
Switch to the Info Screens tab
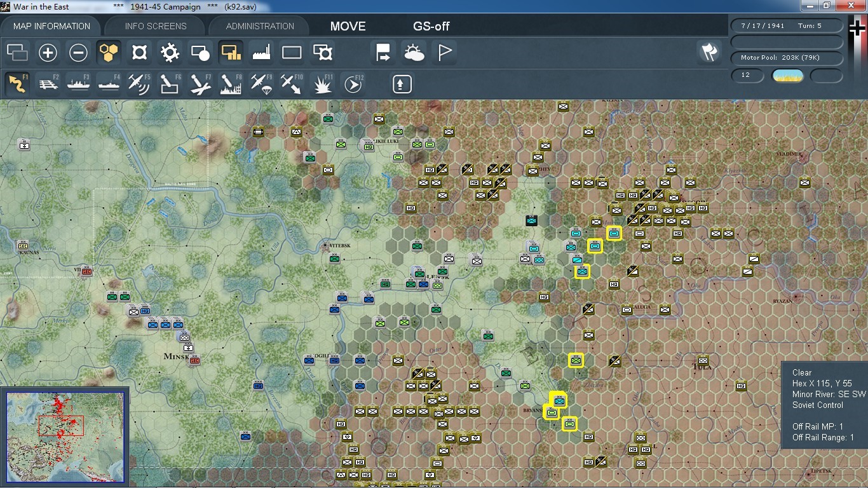point(156,26)
